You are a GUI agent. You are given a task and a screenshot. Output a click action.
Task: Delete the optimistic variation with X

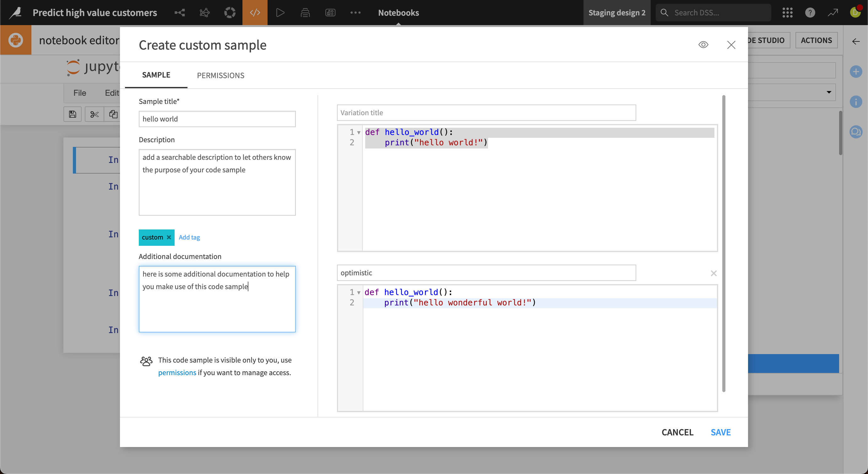713,273
